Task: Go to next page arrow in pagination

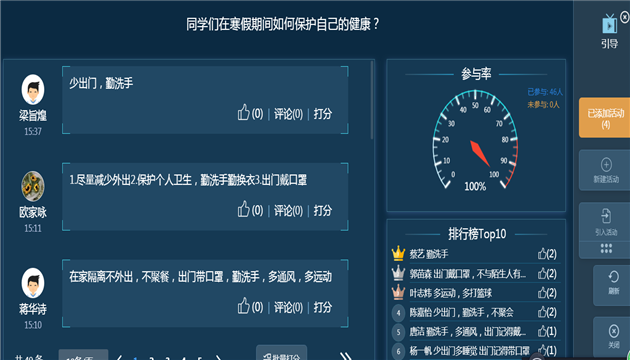Action: [219, 358]
